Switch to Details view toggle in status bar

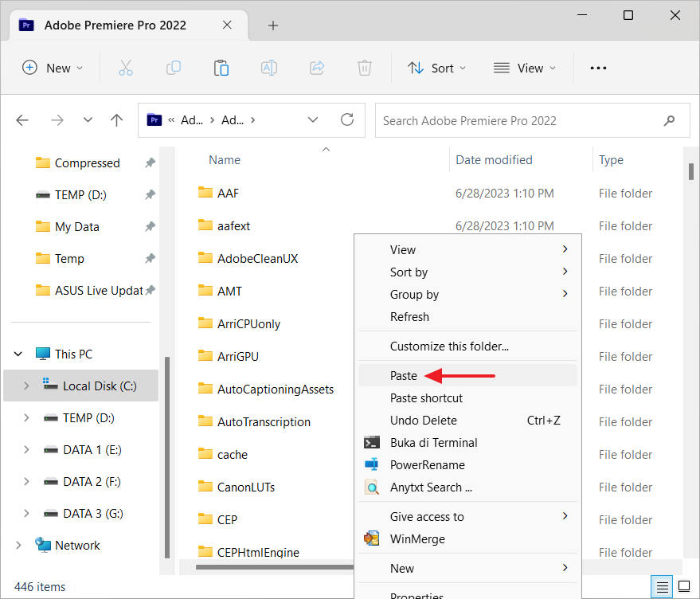pos(662,587)
